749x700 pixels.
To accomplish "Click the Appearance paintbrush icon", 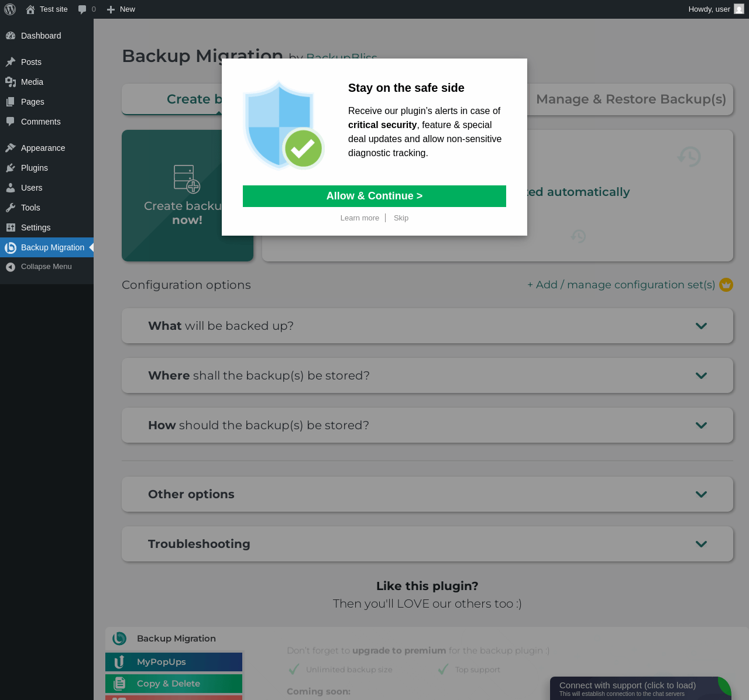I will coord(11,148).
